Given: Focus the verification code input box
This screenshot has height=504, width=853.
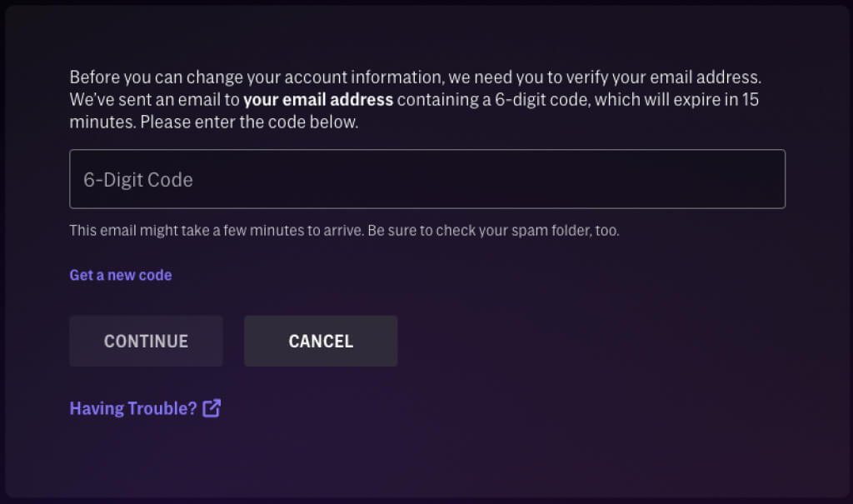Looking at the screenshot, I should 426,179.
